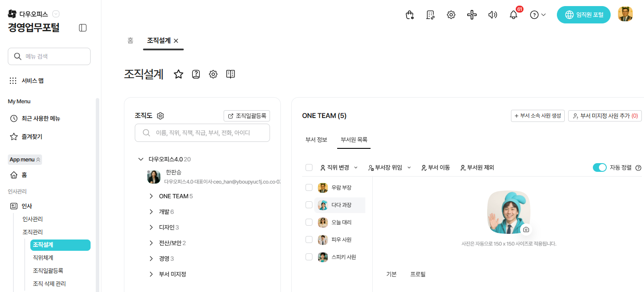644x292 pixels.
Task: Open the 임직원 포털 button
Action: click(x=584, y=15)
